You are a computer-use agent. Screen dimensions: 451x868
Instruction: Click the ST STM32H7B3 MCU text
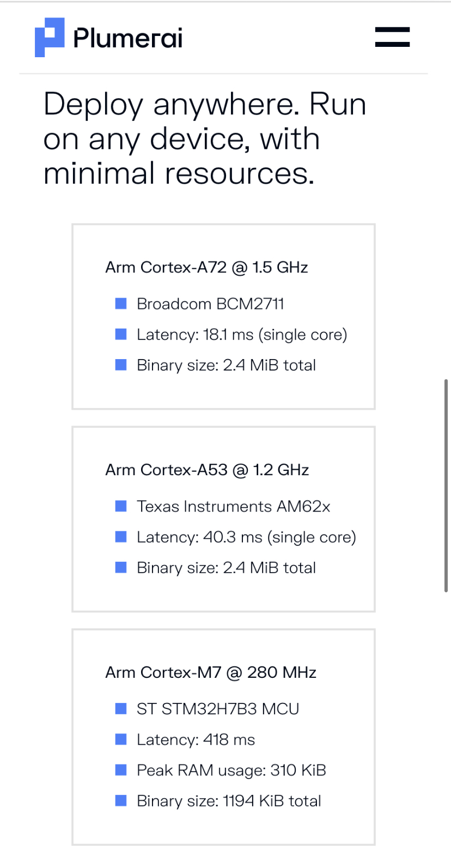point(218,708)
